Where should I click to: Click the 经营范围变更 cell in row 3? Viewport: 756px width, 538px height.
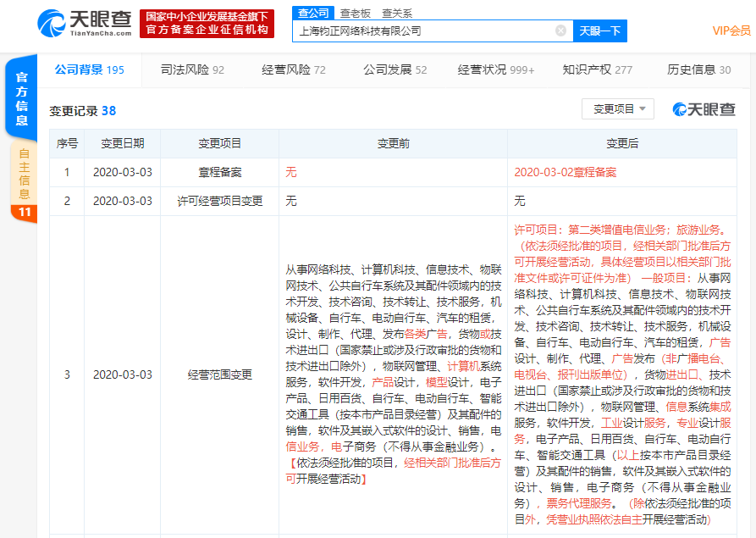219,374
